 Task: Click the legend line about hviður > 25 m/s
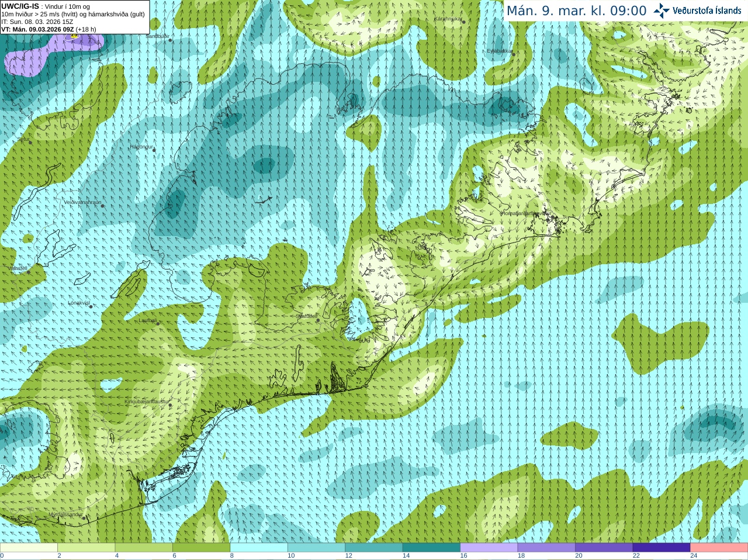(73, 14)
